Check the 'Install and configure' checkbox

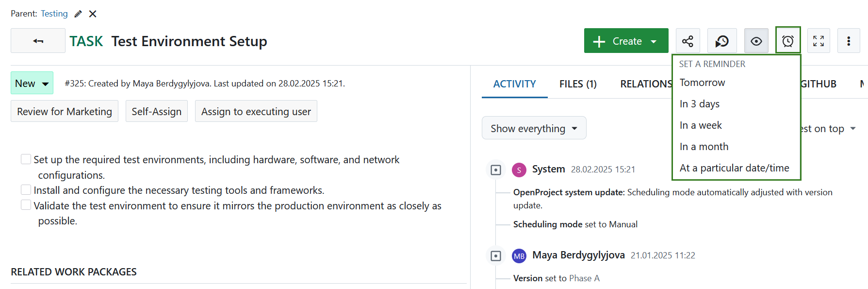[26, 189]
